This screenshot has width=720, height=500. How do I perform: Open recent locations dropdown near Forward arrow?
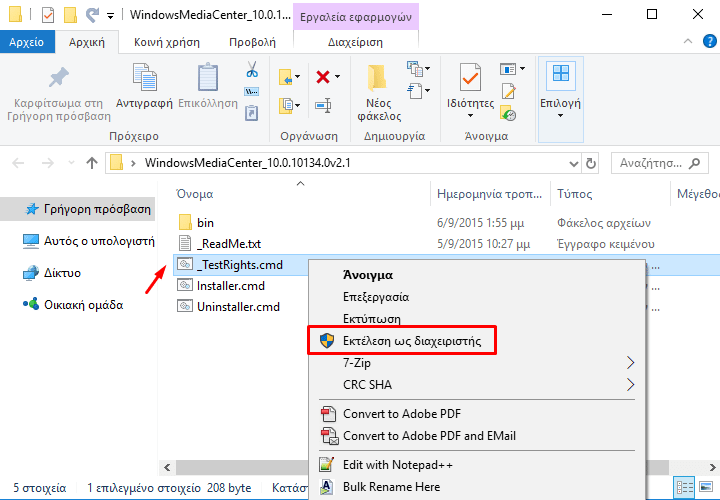(x=71, y=163)
